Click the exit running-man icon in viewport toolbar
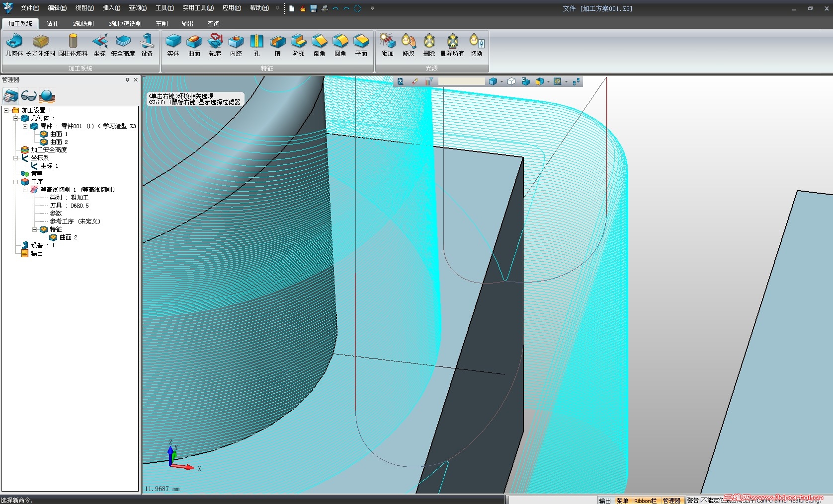The image size is (833, 504). [400, 81]
